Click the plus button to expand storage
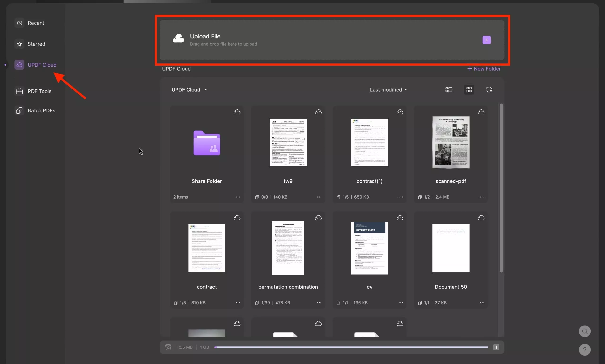The height and width of the screenshot is (364, 605). [496, 347]
